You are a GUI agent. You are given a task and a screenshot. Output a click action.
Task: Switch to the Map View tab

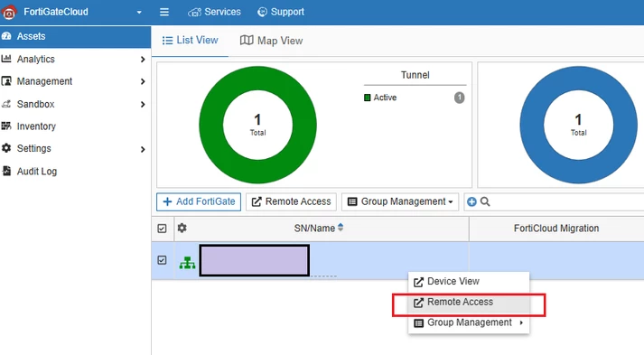(271, 41)
